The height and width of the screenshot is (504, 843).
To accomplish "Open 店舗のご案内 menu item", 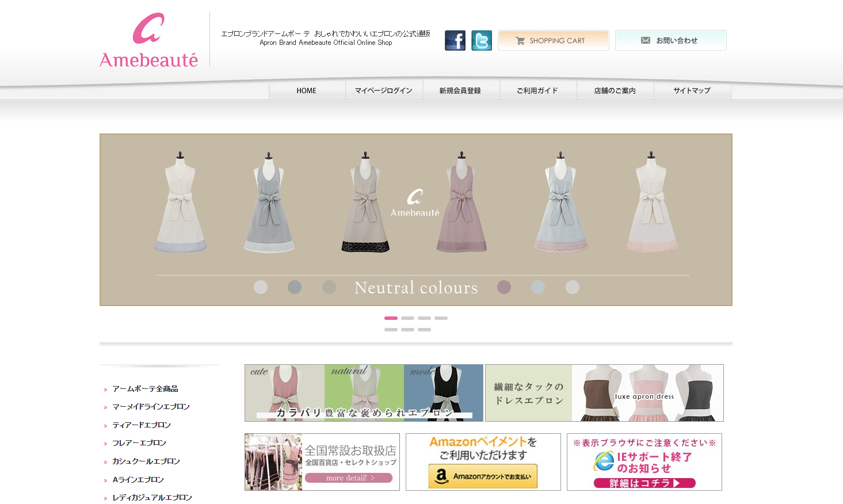I will [x=615, y=91].
